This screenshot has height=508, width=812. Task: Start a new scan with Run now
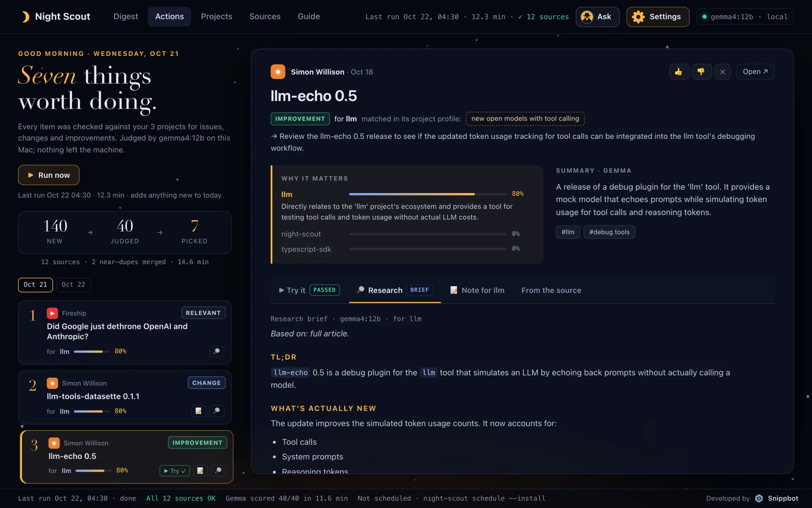tap(49, 175)
